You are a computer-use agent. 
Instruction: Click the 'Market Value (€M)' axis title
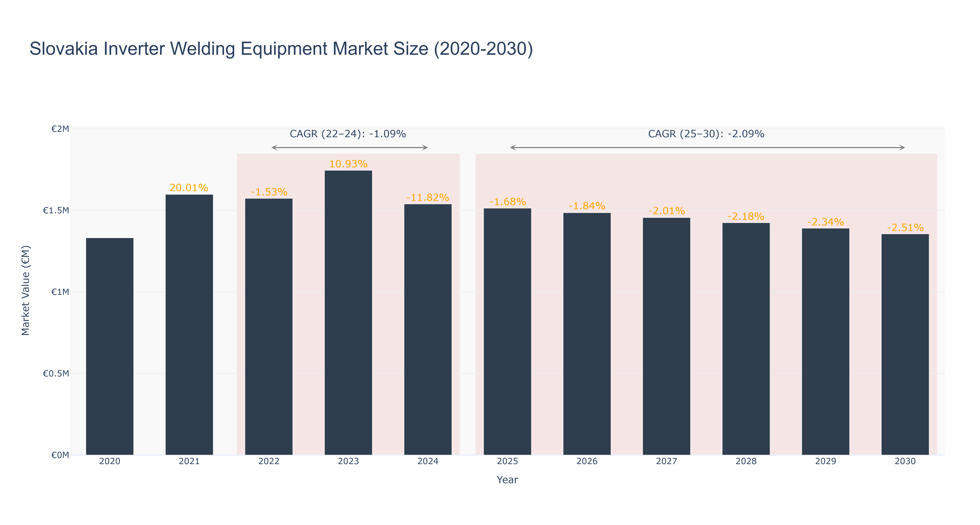[26, 291]
